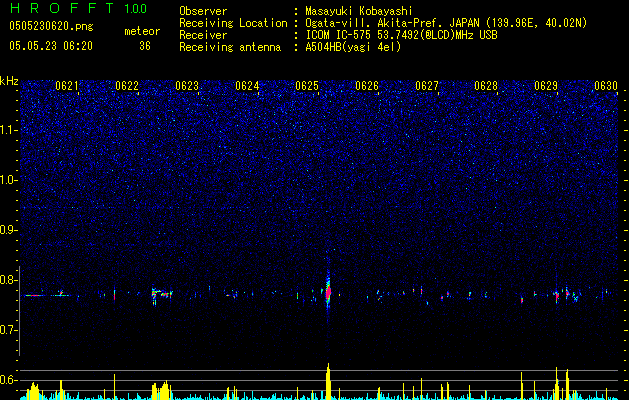Click the 'Receiving antenna' label

point(230,47)
